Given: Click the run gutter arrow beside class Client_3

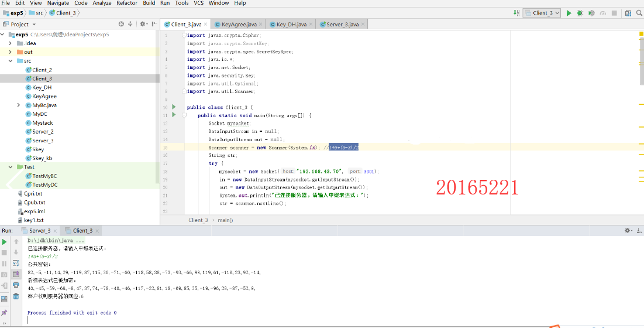Looking at the screenshot, I should pos(174,107).
